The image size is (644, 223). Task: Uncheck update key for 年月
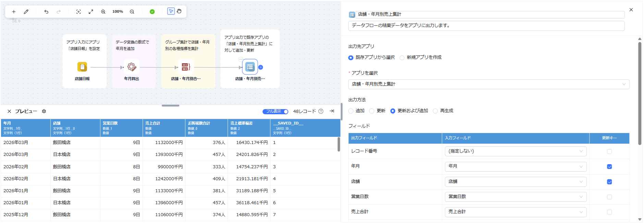pos(609,167)
